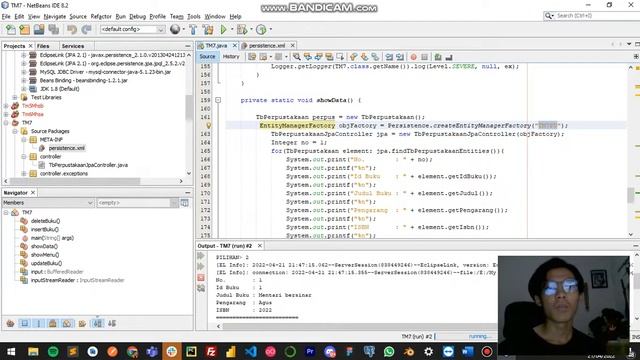
Task: Select the Source view button
Action: click(207, 57)
